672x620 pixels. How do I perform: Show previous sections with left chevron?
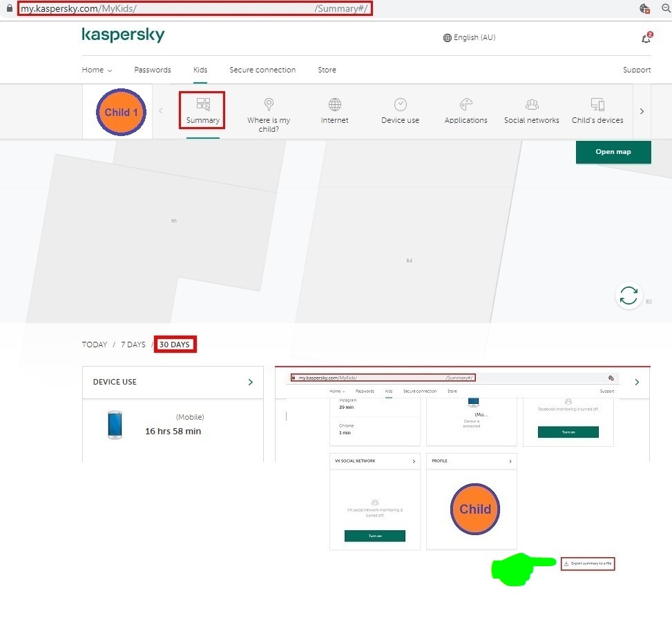click(161, 111)
